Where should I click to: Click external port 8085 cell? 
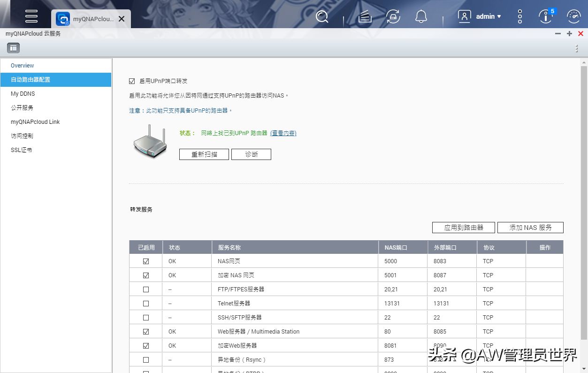452,332
